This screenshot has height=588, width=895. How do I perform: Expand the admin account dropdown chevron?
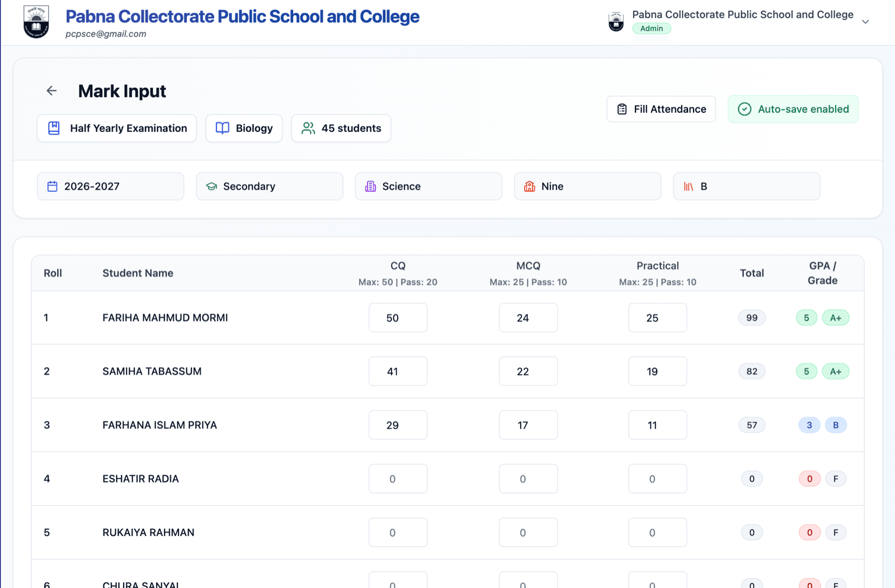tap(865, 22)
